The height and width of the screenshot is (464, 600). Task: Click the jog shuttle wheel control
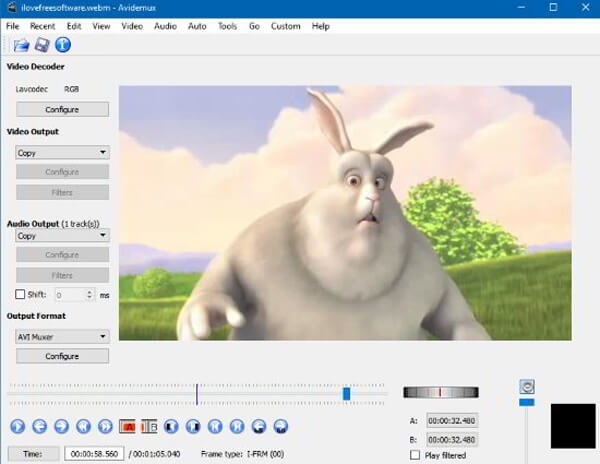pyautogui.click(x=441, y=392)
